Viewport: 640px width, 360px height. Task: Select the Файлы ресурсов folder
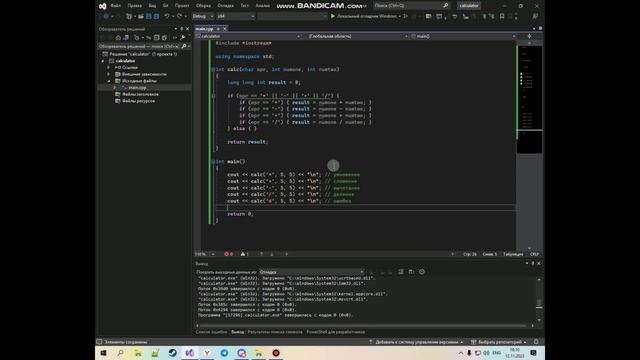[x=138, y=101]
